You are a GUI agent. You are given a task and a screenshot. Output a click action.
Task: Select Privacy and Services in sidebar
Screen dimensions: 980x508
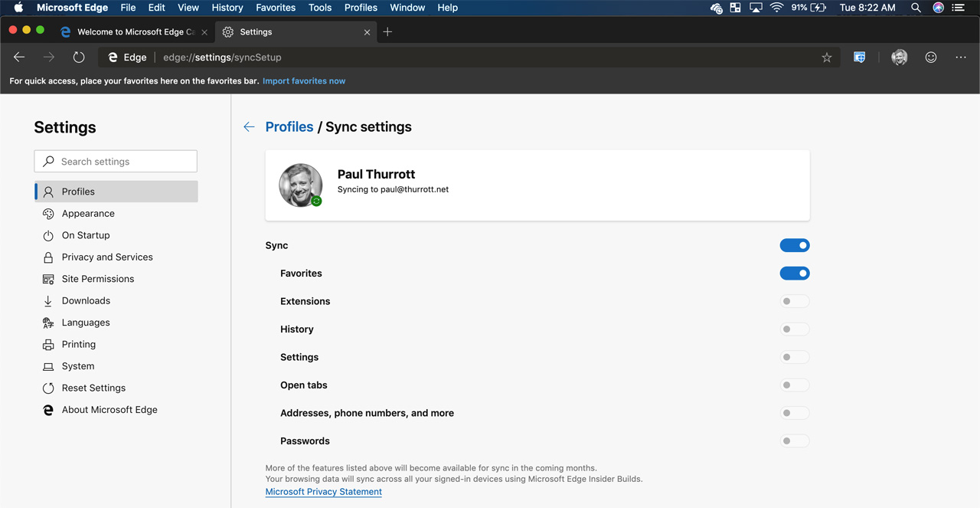107,257
